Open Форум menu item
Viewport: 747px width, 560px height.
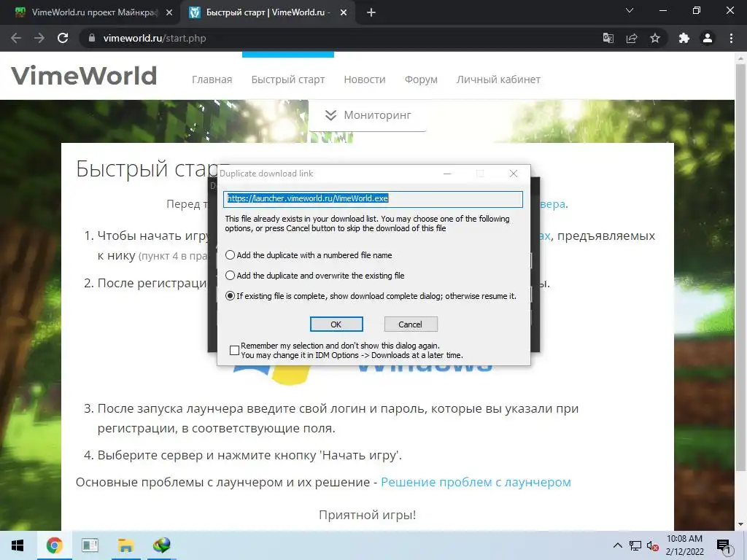point(421,79)
